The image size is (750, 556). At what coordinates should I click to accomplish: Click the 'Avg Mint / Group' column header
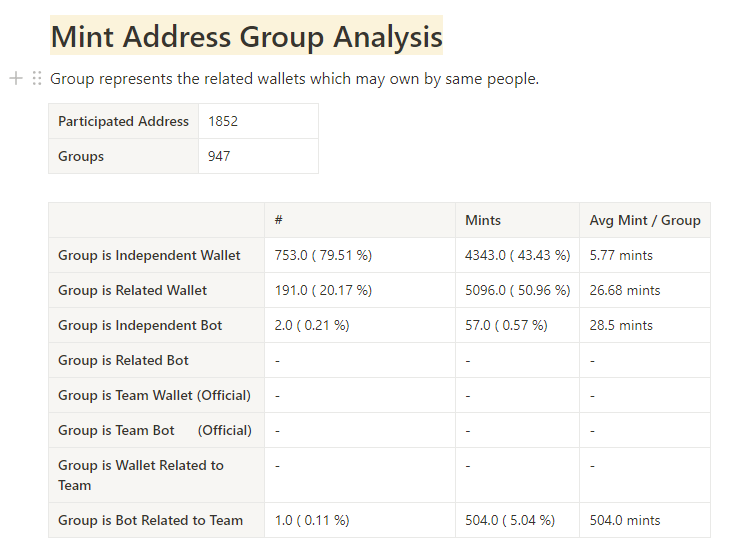tap(645, 220)
